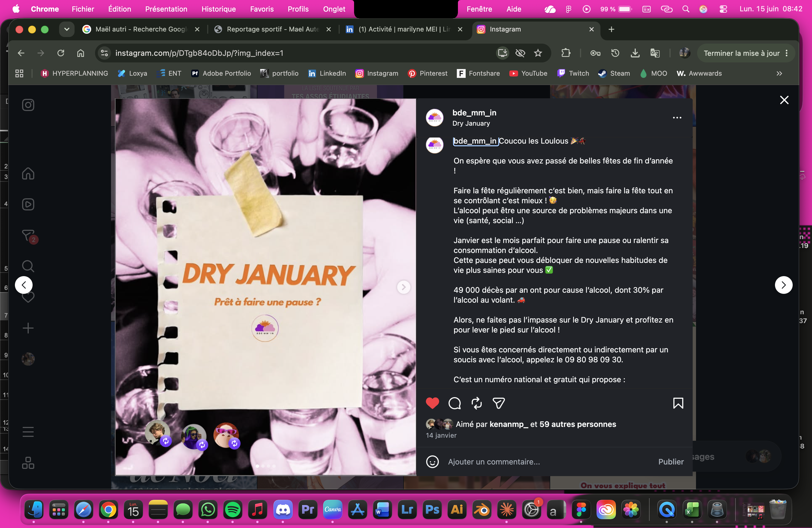Screen dimensions: 812x528
Task: Open Control Center in menu bar
Action: point(723,9)
